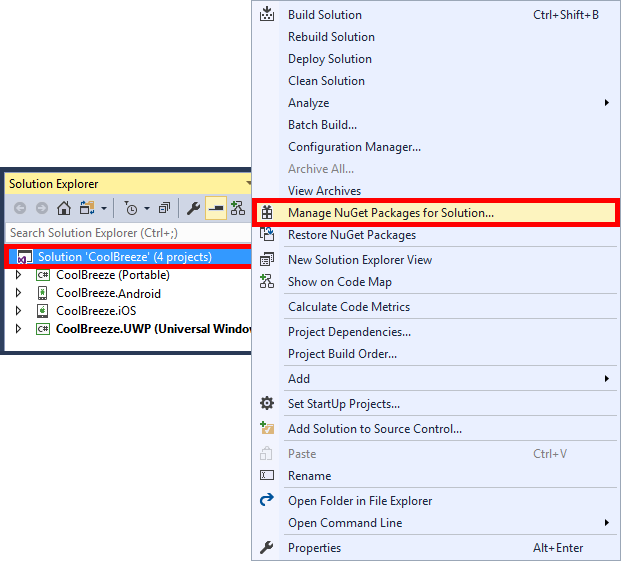Viewport: 621px width, 561px height.
Task: Click the View Class Diagram toolbar icon
Action: tap(238, 208)
